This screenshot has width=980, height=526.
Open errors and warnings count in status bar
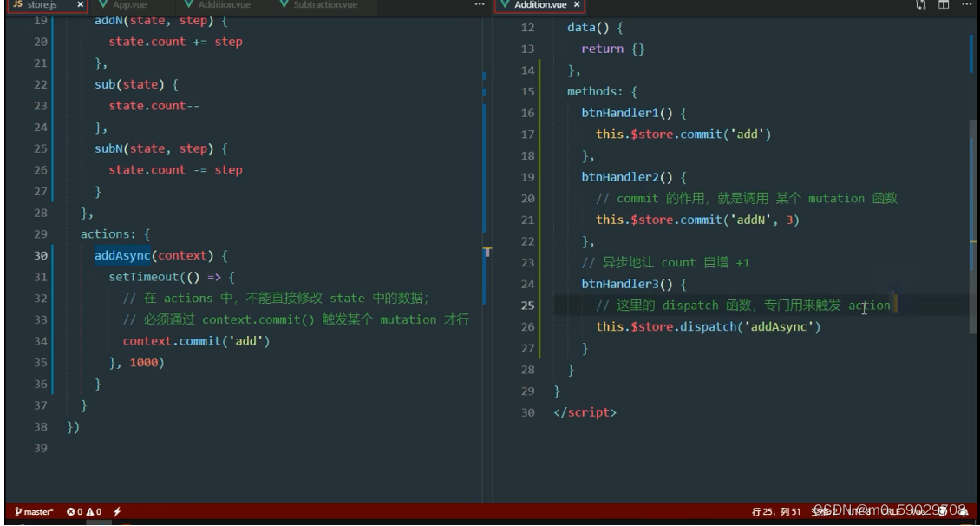(x=84, y=511)
